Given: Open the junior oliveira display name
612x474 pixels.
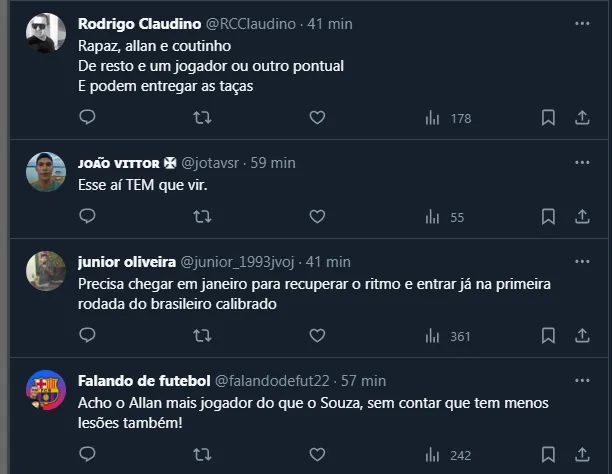Looking at the screenshot, I should click(126, 262).
